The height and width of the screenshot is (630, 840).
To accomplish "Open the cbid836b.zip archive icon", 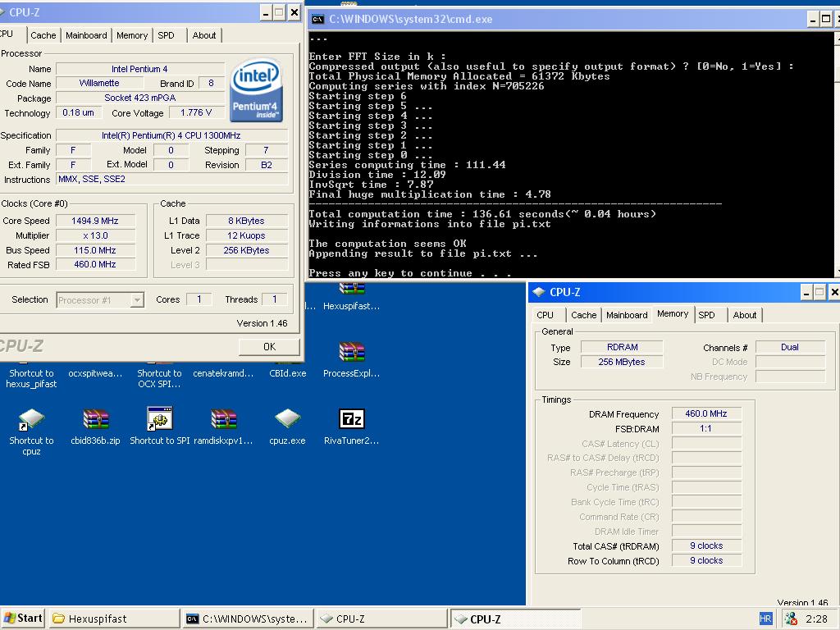I will (96, 419).
